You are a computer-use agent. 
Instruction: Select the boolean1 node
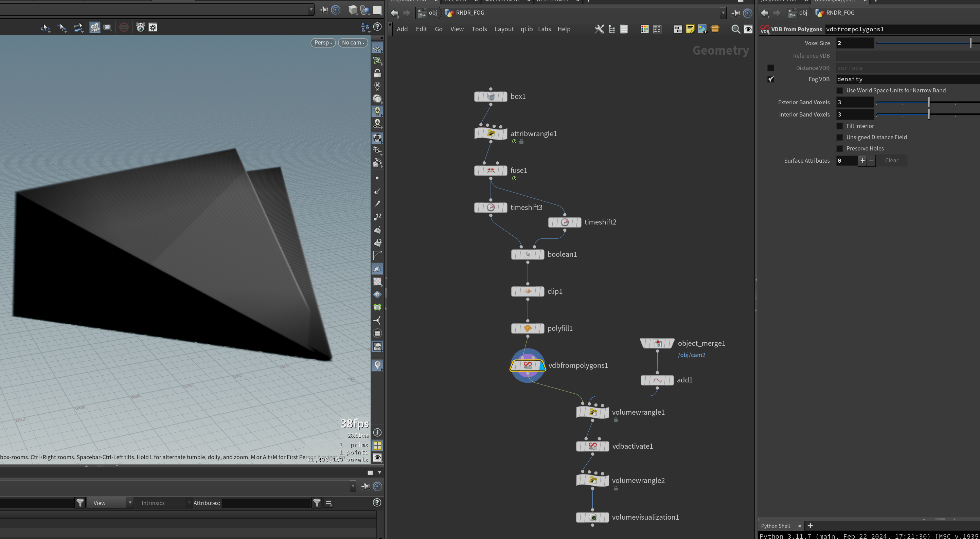coord(528,254)
